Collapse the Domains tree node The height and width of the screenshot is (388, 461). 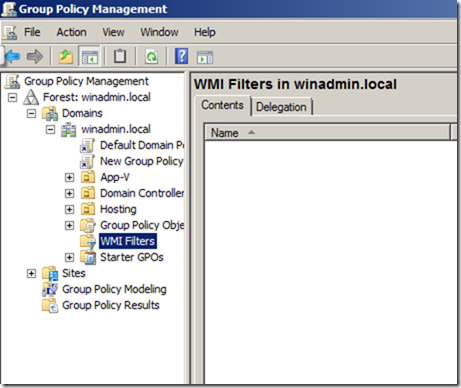click(x=31, y=113)
